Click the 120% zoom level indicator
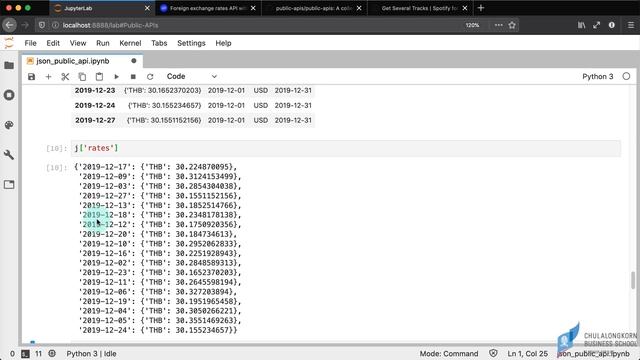 (x=472, y=25)
